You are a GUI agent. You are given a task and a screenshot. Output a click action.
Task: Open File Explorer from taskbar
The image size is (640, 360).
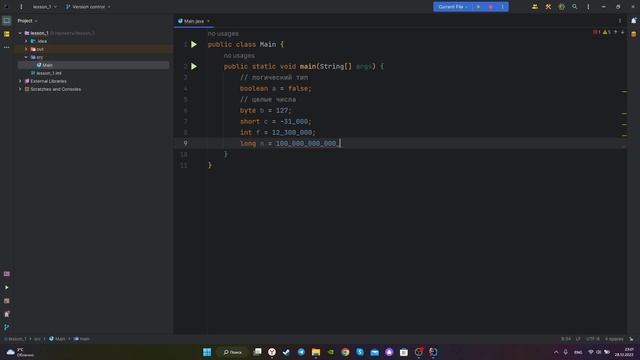pyautogui.click(x=316, y=352)
